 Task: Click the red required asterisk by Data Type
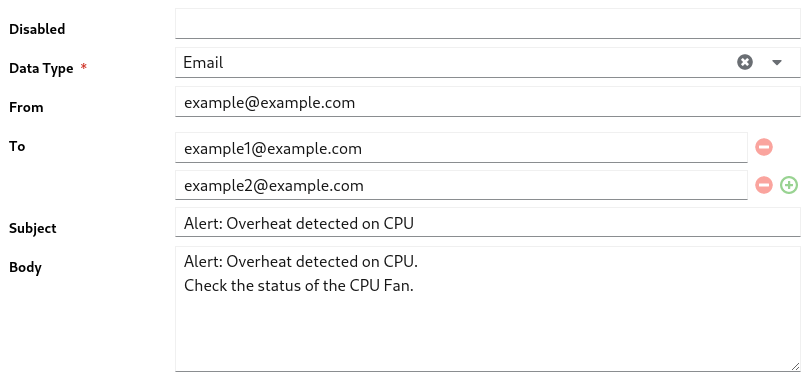click(84, 67)
